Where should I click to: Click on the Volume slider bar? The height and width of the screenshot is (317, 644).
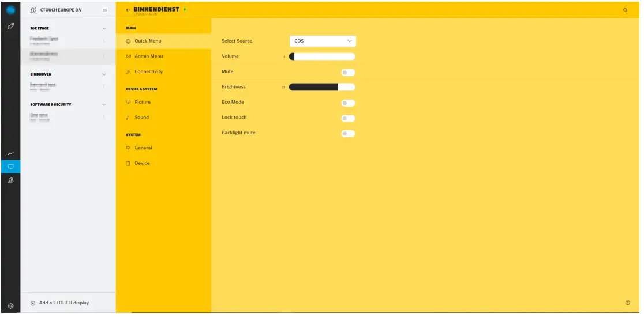click(322, 56)
